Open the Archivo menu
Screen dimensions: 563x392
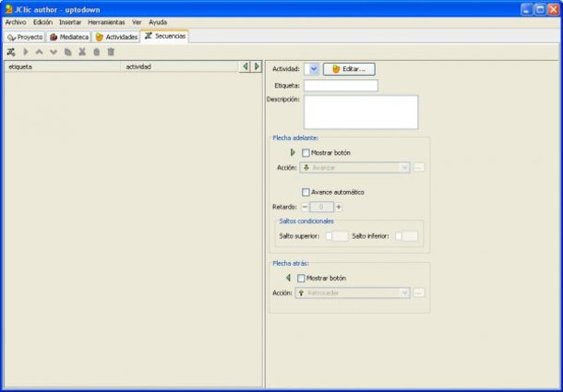(x=16, y=22)
